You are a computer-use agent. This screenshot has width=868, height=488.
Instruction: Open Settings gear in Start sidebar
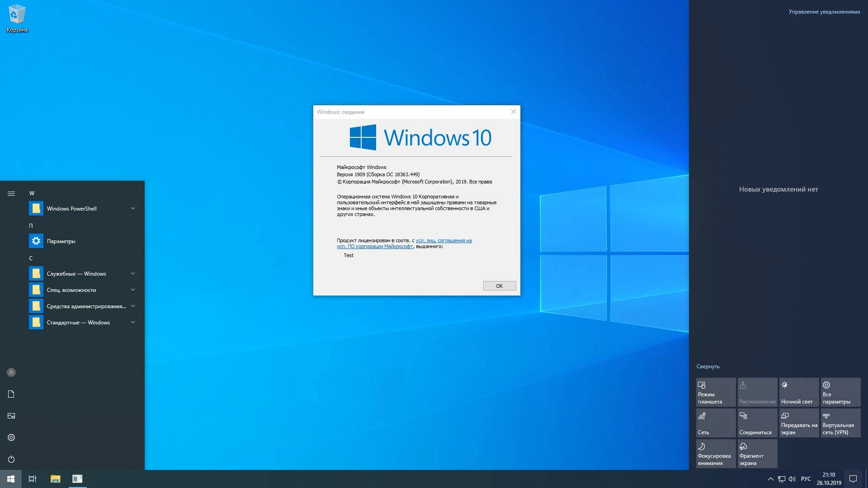pos(11,437)
